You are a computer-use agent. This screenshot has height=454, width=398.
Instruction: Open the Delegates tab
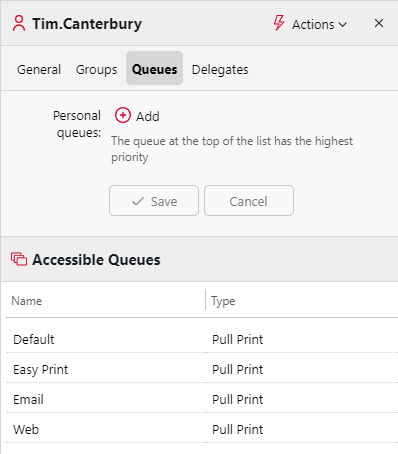[x=220, y=69]
